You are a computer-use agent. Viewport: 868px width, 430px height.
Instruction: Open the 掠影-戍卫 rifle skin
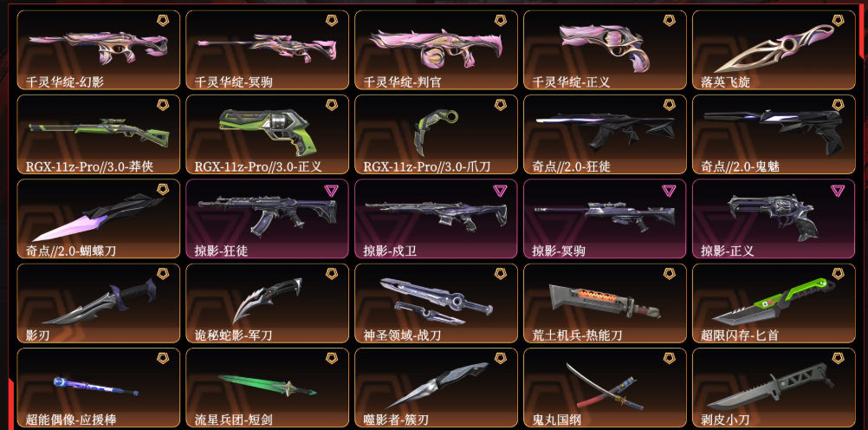click(437, 218)
